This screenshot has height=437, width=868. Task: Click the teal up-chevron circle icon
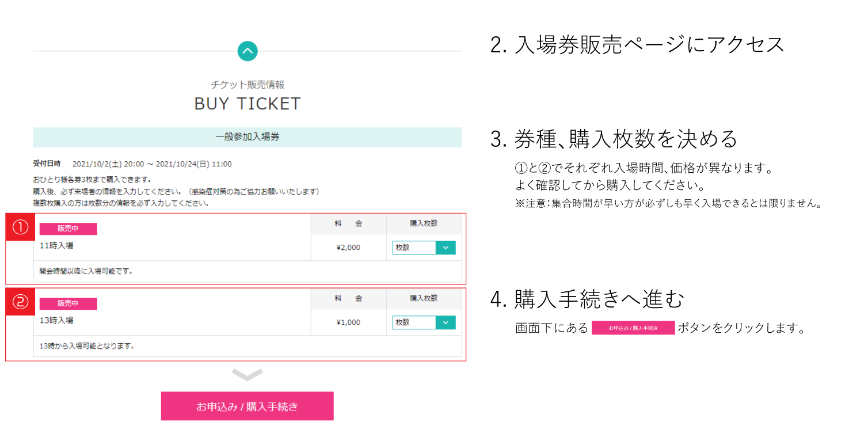point(248,51)
